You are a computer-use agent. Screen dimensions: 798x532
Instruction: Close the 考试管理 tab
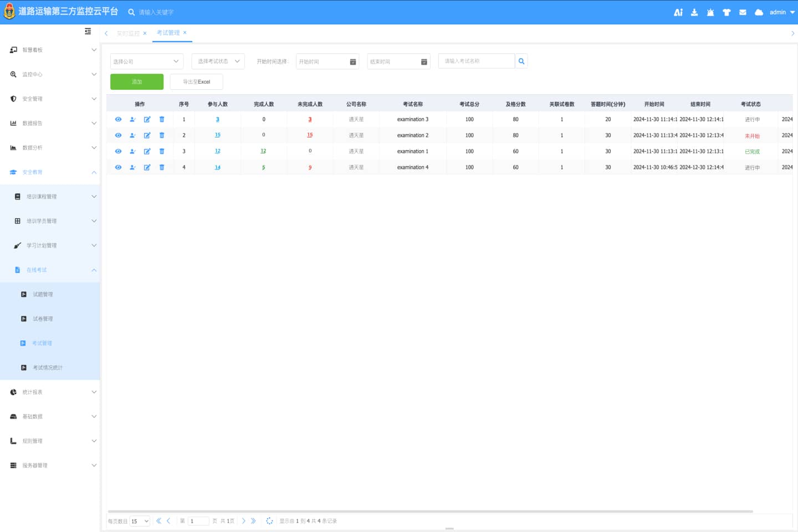pyautogui.click(x=185, y=33)
